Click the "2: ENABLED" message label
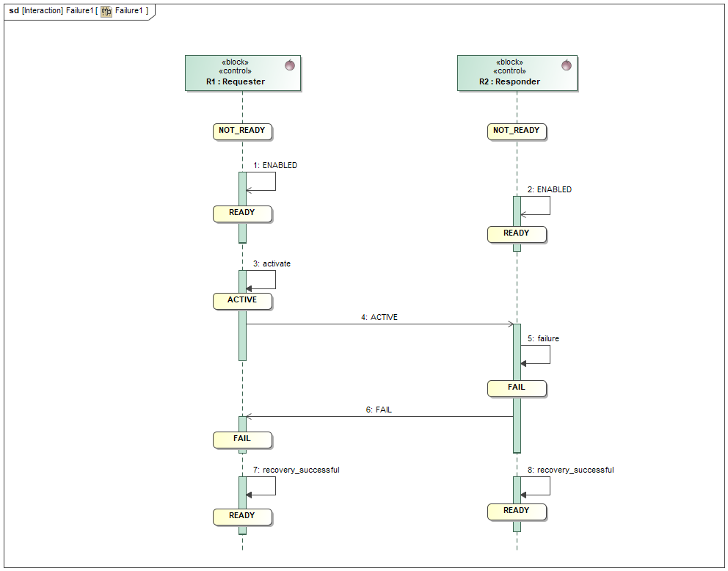The height and width of the screenshot is (571, 728). click(550, 190)
